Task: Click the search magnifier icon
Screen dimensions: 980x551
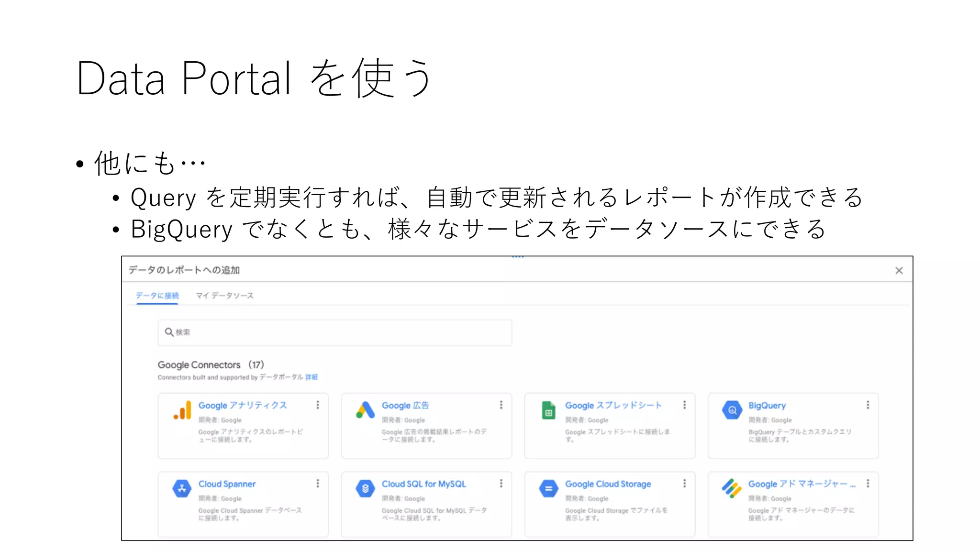Action: click(x=169, y=332)
